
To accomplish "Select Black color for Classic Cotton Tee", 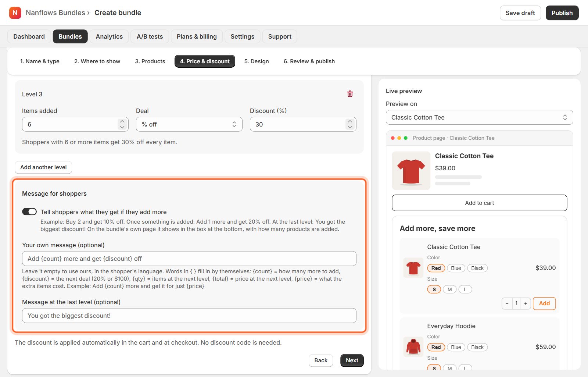I will (x=477, y=268).
